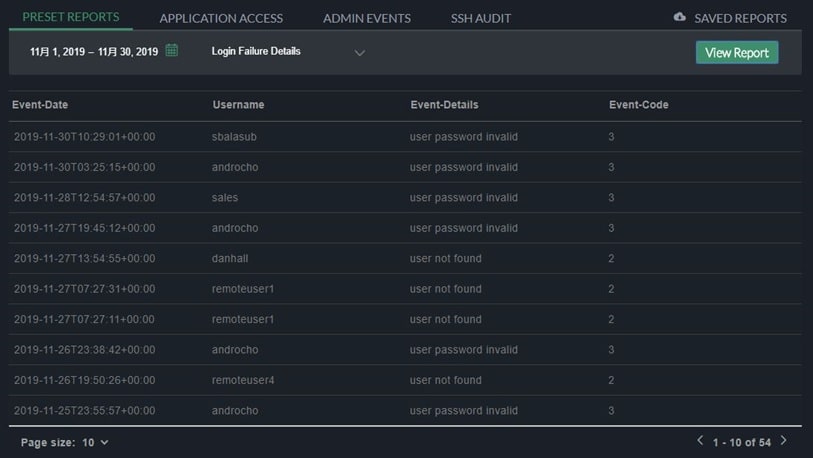Select the Preset Reports tab
This screenshot has height=458, width=813.
(71, 17)
